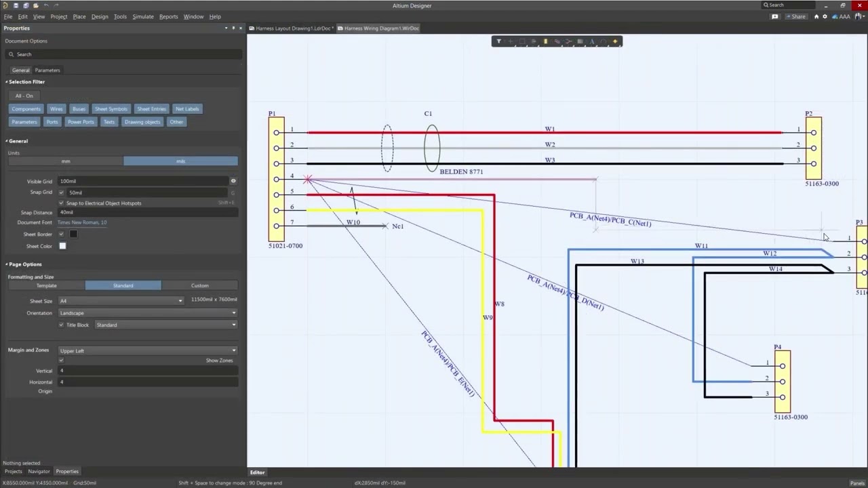Click the yellow connector placement tool icon
Image resolution: width=868 pixels, height=488 pixels.
coord(545,41)
